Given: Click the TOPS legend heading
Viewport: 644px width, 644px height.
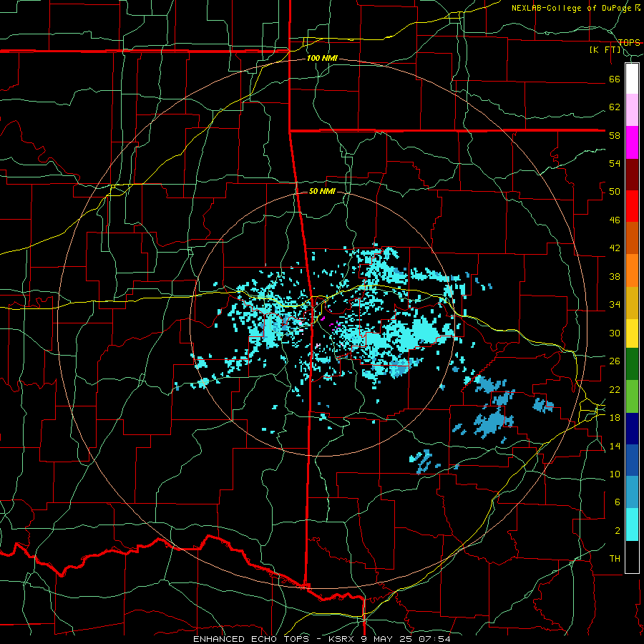Looking at the screenshot, I should 629,42.
